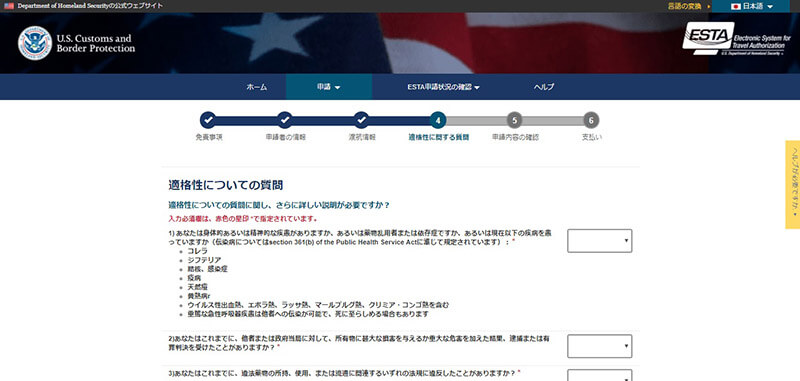Click the 適格性に関する質問 step label

coord(438,138)
